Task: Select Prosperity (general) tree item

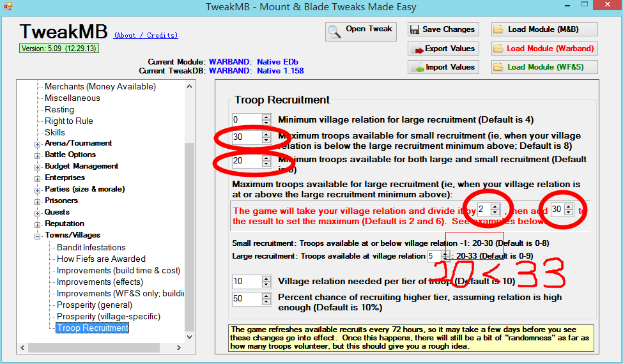Action: point(95,305)
